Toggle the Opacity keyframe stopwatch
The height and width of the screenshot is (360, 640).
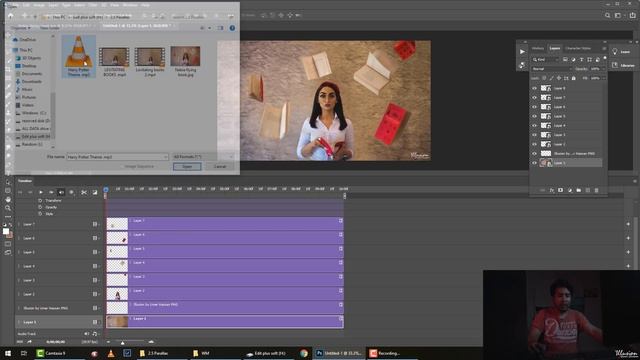(40, 207)
